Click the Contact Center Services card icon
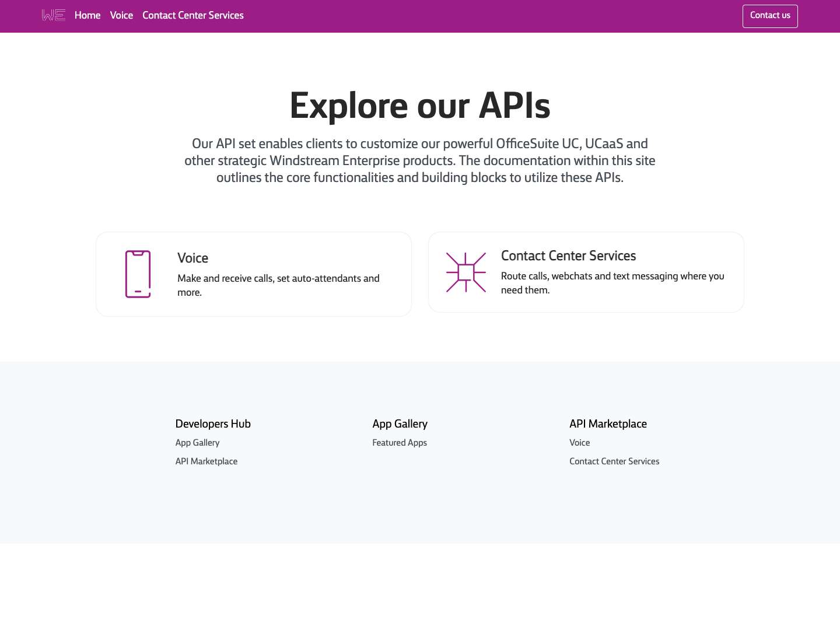This screenshot has width=840, height=630. point(466,272)
